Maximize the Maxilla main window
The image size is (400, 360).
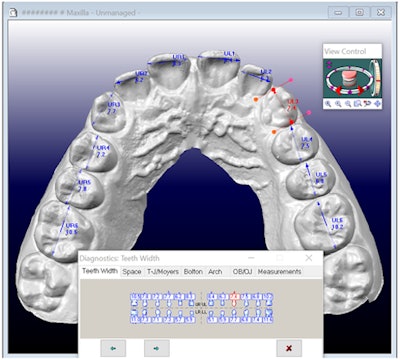[x=359, y=13]
